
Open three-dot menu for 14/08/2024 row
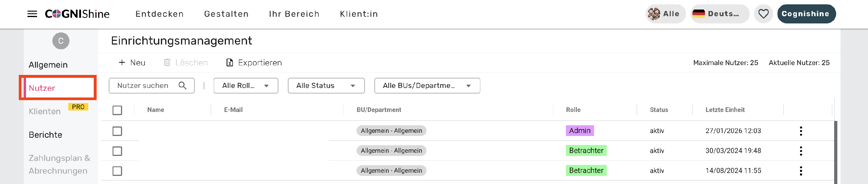pyautogui.click(x=801, y=170)
